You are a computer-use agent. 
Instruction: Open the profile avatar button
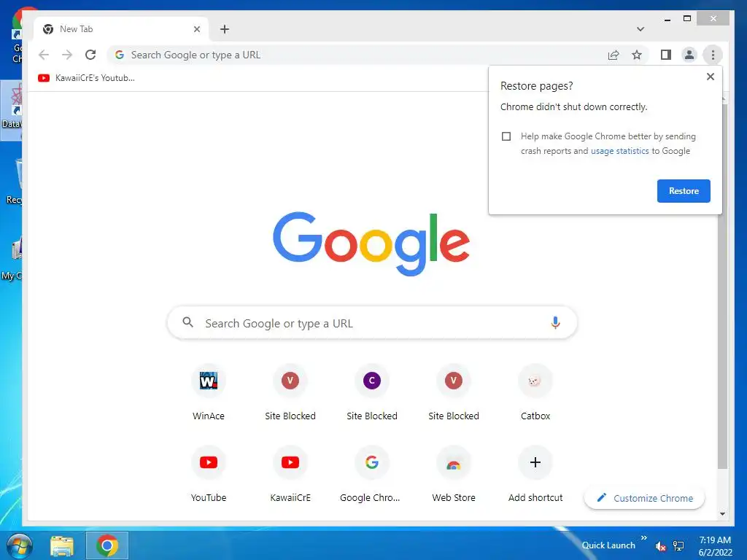(689, 55)
